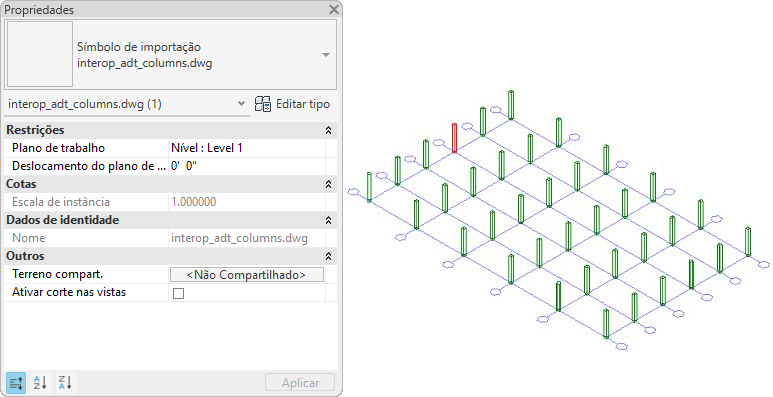Edit the Deslocamento do plano offset value

point(246,166)
